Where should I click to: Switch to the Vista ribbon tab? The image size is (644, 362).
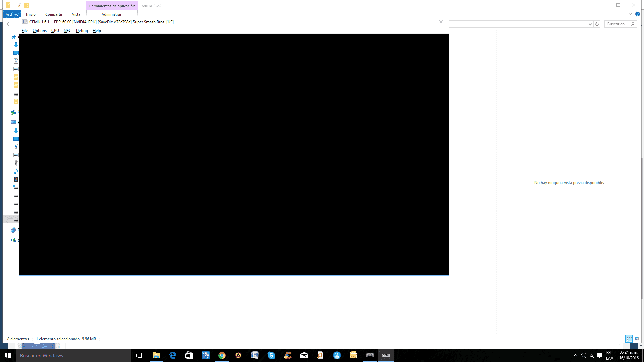point(76,14)
